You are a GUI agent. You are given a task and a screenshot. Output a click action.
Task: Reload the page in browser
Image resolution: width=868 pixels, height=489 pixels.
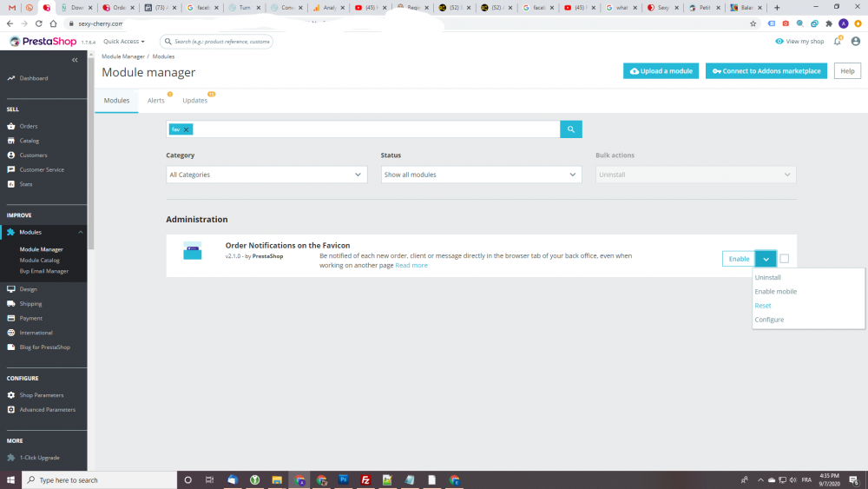click(x=39, y=23)
